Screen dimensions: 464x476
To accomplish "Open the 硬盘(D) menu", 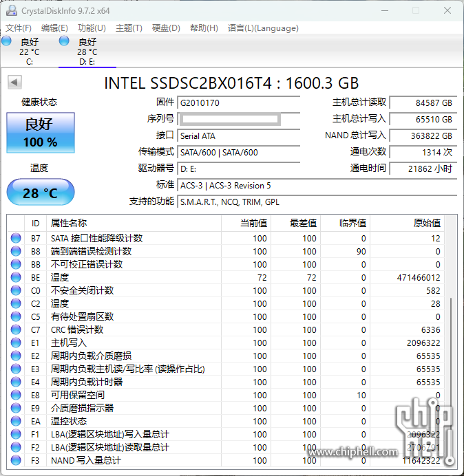I will 166,28.
